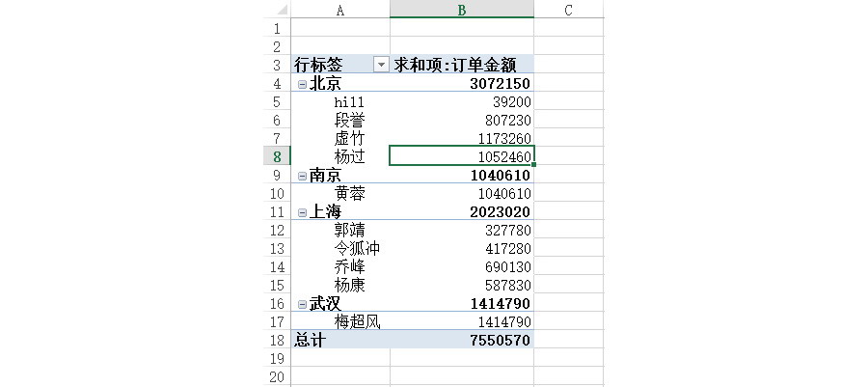This screenshot has width=868, height=387.
Task: Select value 39200
Action: click(462, 102)
